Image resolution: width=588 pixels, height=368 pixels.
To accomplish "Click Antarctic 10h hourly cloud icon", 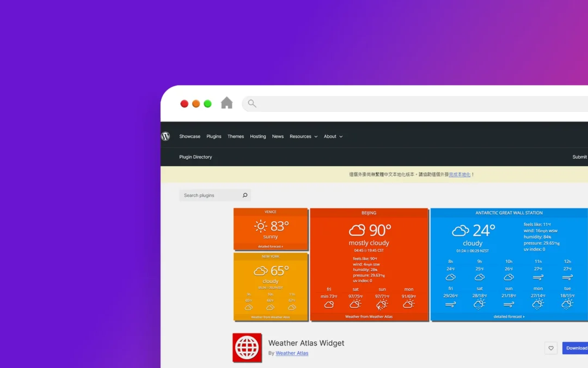I will point(509,277).
